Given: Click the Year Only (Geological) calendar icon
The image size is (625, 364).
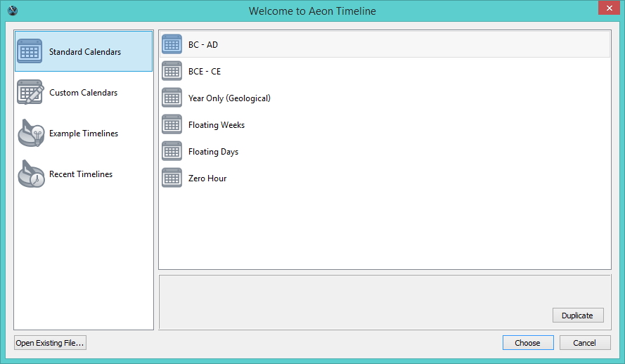Looking at the screenshot, I should point(172,98).
